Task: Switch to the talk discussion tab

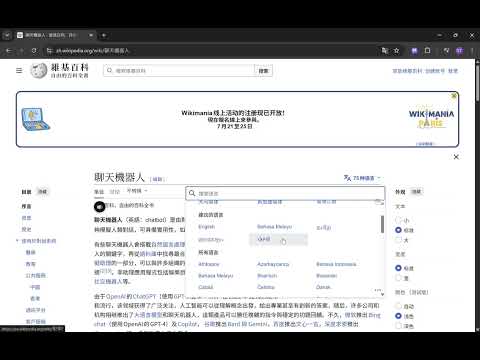Action: tap(114, 192)
